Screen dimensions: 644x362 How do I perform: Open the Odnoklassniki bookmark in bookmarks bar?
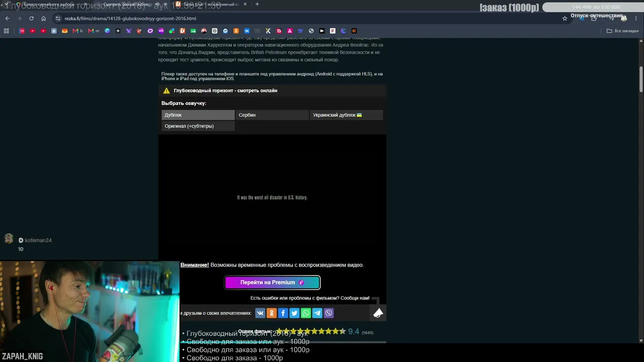(x=236, y=31)
